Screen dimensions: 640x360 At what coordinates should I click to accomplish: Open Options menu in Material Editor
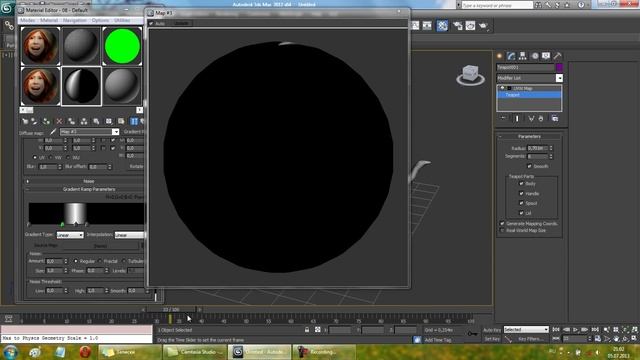click(100, 20)
